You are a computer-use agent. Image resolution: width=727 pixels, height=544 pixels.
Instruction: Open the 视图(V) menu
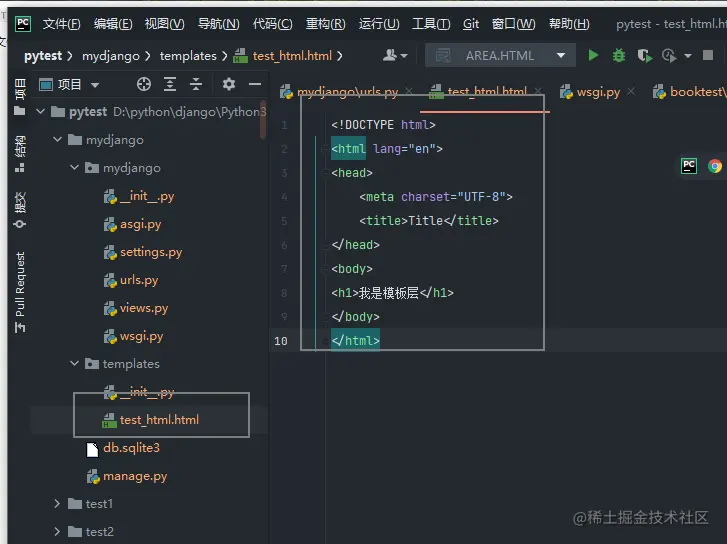(x=164, y=24)
